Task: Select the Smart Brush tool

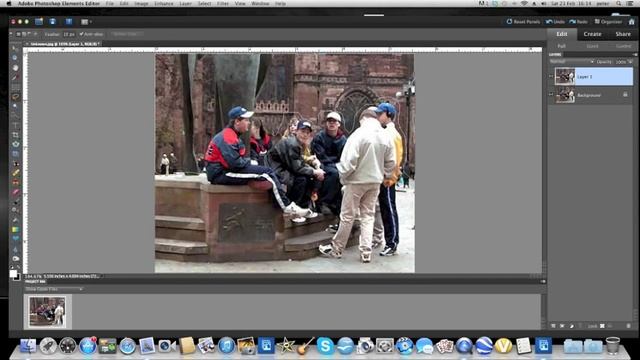Action: pyautogui.click(x=16, y=211)
